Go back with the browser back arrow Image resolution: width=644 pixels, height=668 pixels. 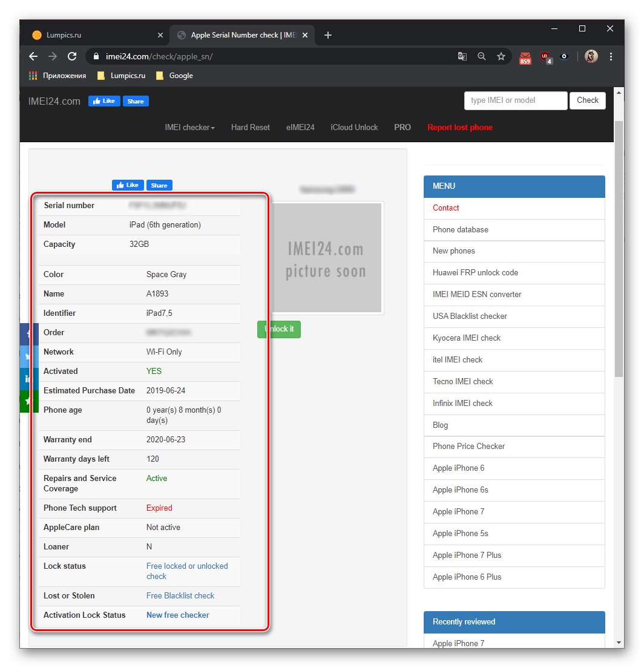click(x=33, y=56)
